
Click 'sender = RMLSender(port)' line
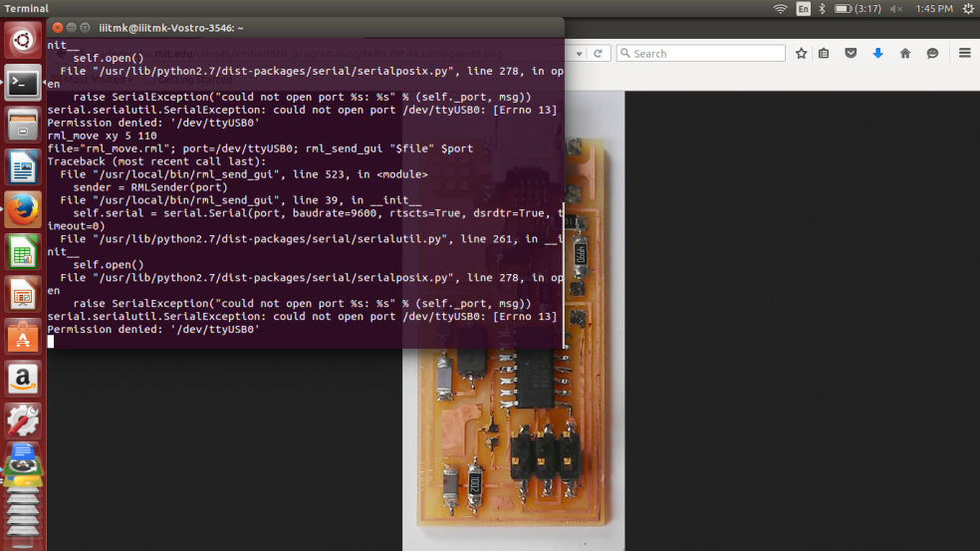(150, 187)
